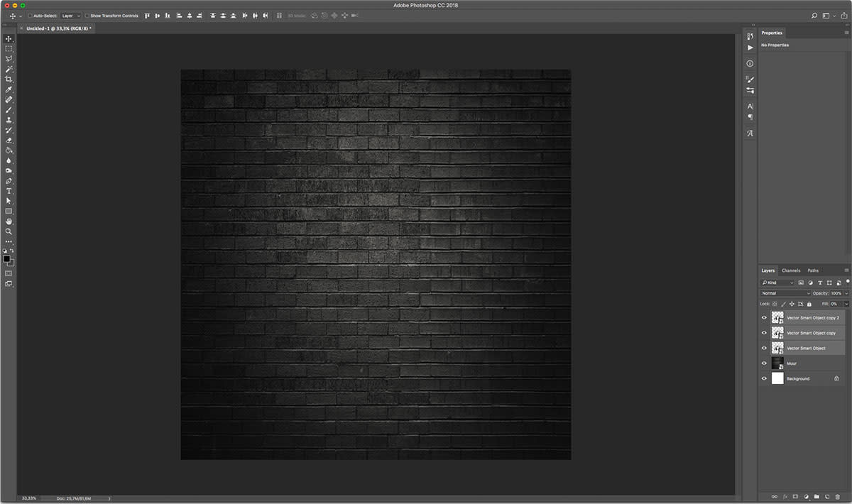Select the Rectangular Marquee tool

click(9, 49)
